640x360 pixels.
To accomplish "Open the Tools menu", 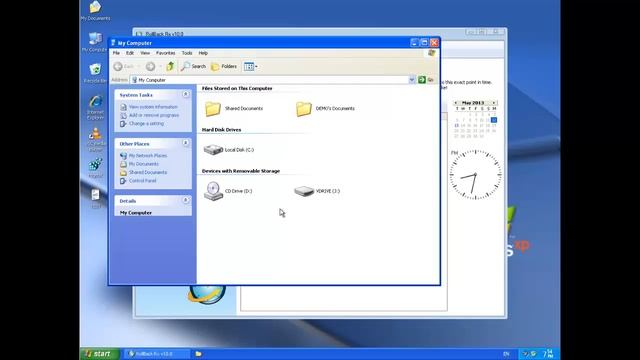I will tap(187, 53).
